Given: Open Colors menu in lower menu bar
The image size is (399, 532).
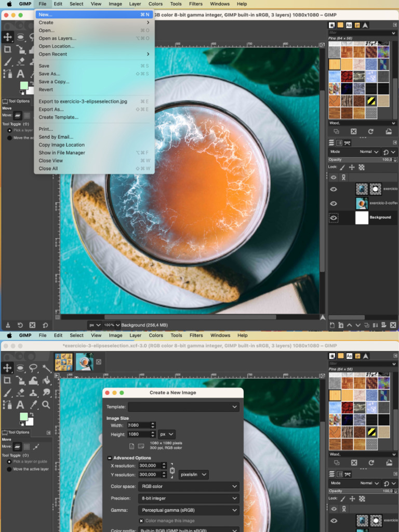Looking at the screenshot, I should (x=156, y=335).
